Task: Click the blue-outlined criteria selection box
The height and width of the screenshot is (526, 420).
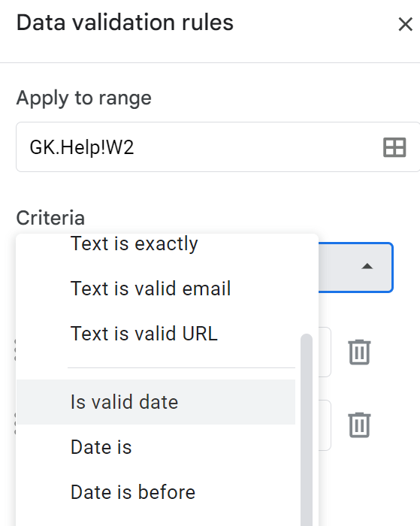Action: [355, 268]
